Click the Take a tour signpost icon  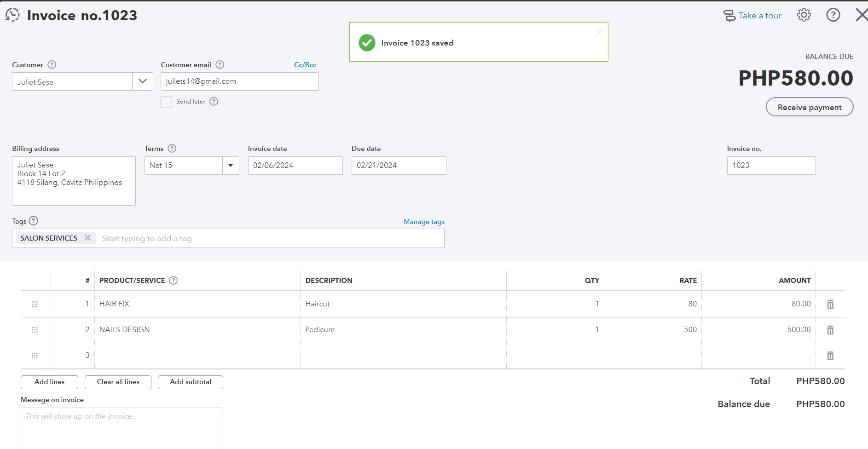pyautogui.click(x=729, y=16)
